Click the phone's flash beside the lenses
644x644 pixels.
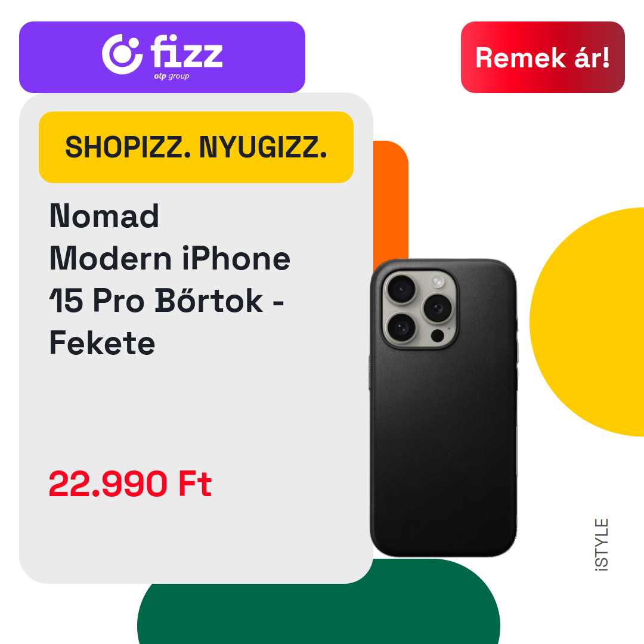click(x=438, y=281)
